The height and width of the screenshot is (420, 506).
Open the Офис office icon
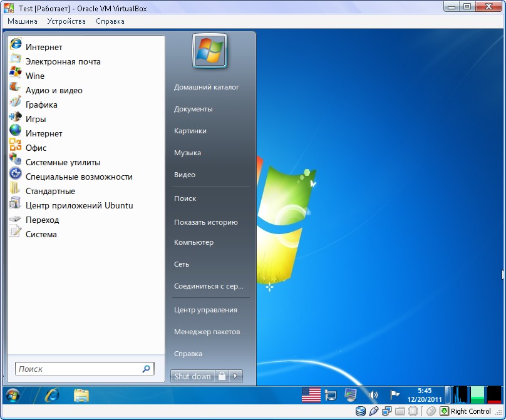(x=16, y=145)
